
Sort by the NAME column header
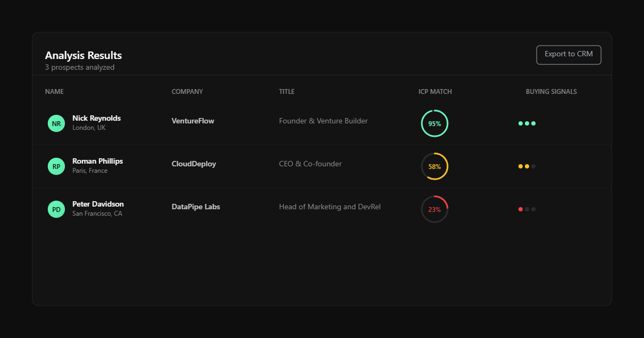[x=54, y=91]
